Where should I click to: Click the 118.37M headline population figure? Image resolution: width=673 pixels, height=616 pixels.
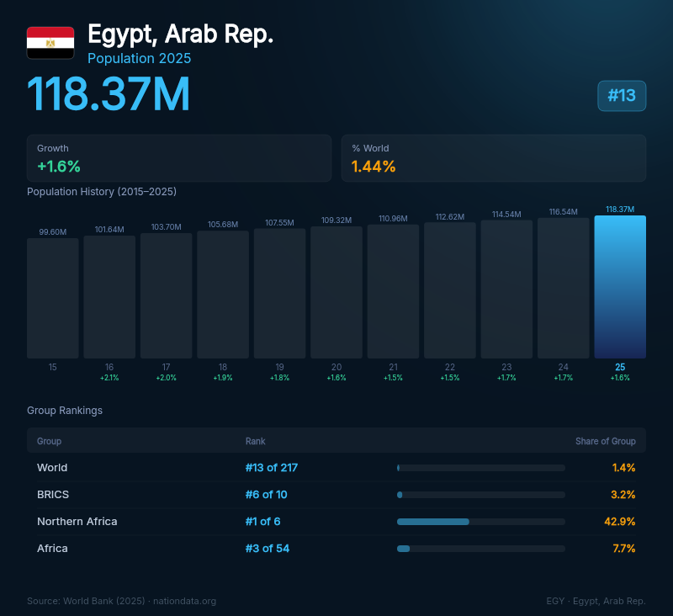click(x=109, y=94)
